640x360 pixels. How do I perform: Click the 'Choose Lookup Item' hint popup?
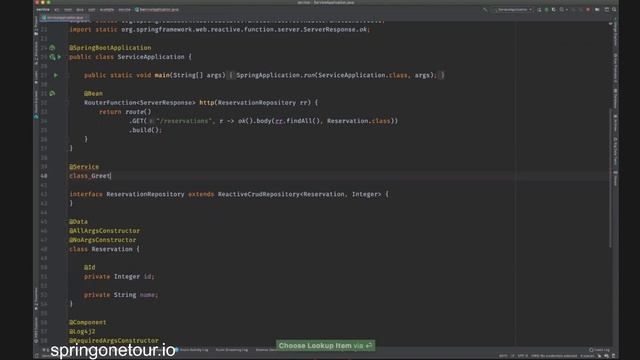pyautogui.click(x=325, y=346)
